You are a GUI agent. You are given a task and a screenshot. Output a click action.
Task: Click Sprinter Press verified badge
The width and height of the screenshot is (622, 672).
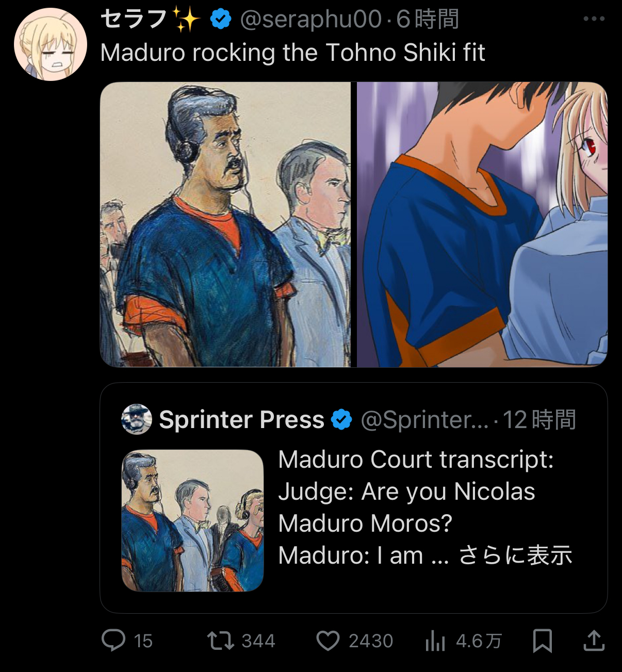(341, 419)
